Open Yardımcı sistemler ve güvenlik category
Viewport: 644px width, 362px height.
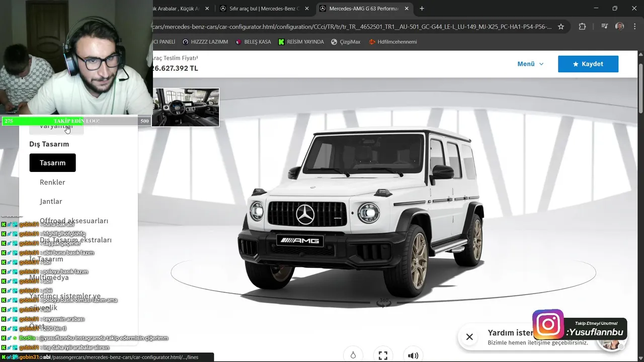click(65, 302)
